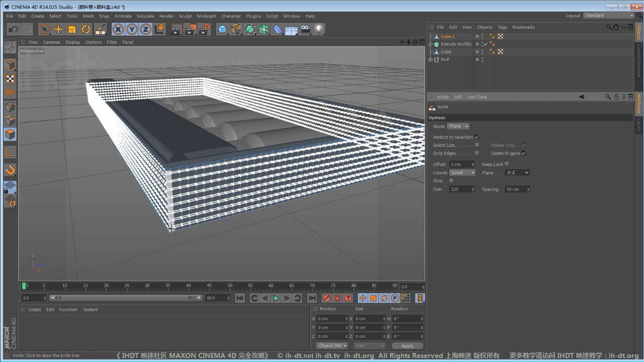
Task: Uncheck Restrict to Selection checkbox
Action: coord(477,137)
